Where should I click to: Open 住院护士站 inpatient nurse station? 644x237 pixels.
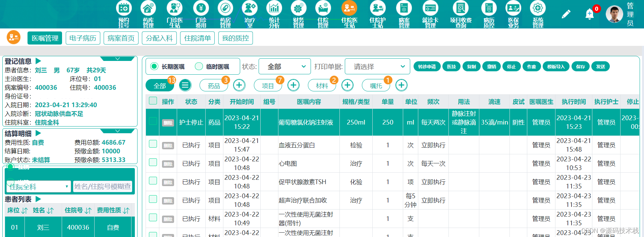click(x=378, y=14)
